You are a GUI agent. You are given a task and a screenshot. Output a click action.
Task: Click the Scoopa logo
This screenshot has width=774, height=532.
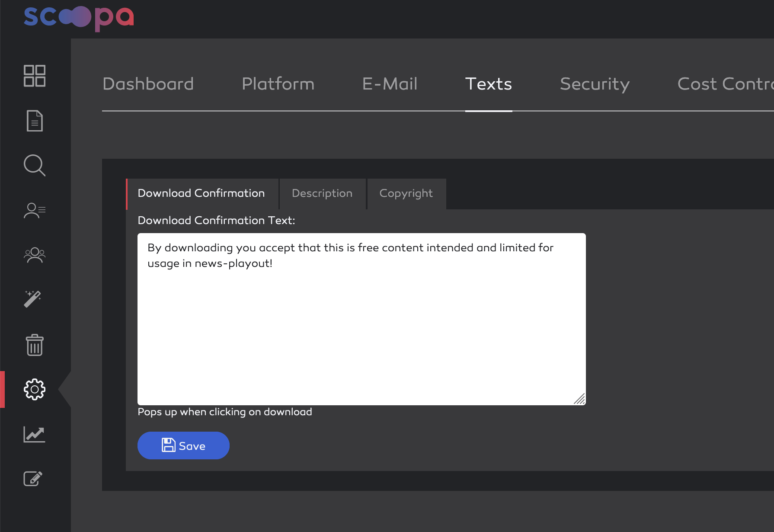79,18
